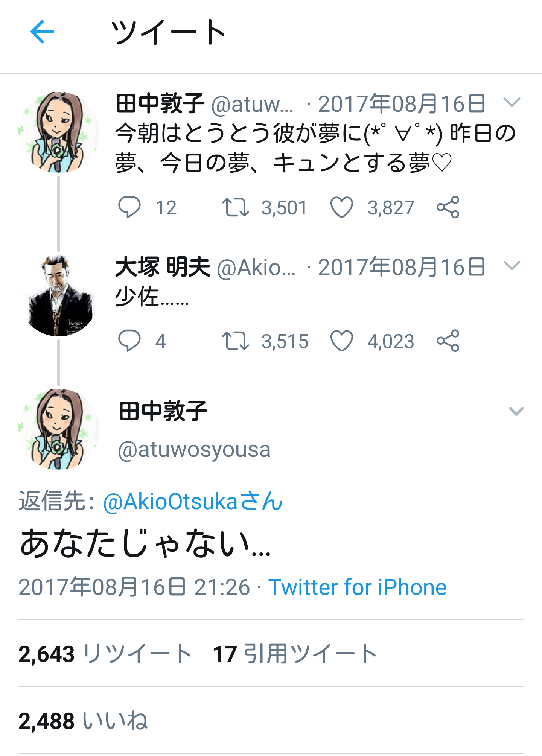Screen dimensions: 542x756
Task: Like the tweet with 3,827 likes
Action: 341,207
